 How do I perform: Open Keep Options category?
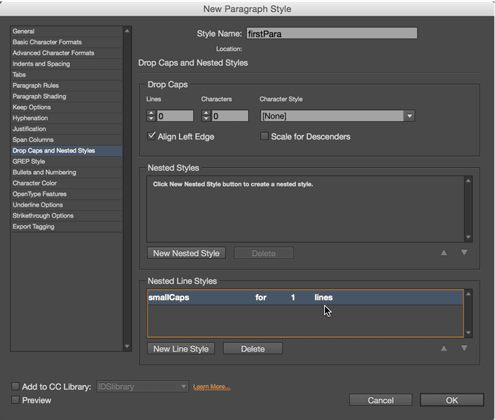pos(67,107)
